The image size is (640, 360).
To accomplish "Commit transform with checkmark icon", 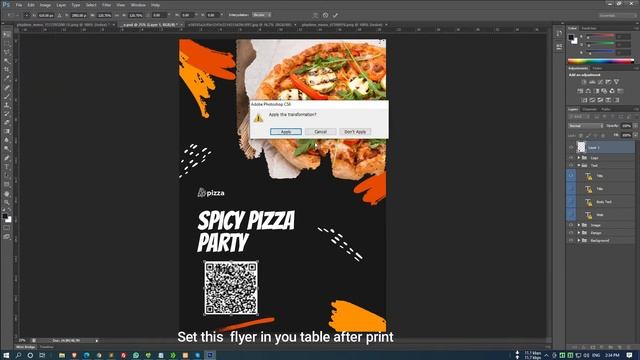I will (x=335, y=15).
